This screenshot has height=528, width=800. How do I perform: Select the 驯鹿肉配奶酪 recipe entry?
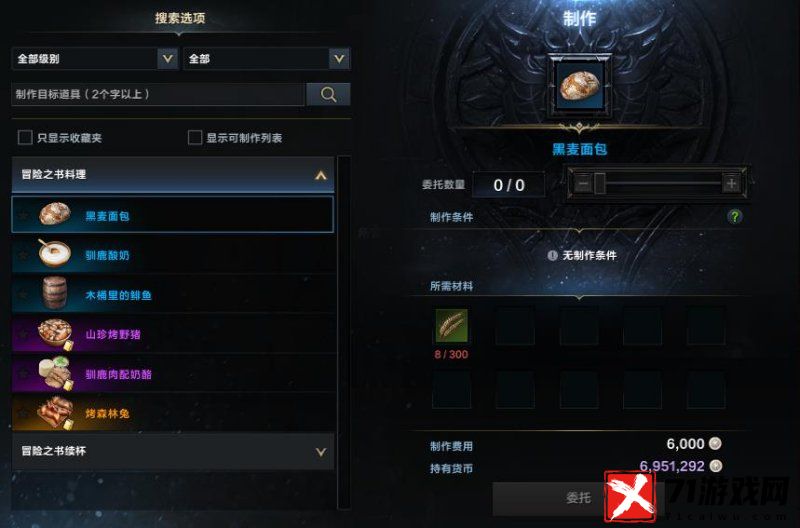coord(173,374)
